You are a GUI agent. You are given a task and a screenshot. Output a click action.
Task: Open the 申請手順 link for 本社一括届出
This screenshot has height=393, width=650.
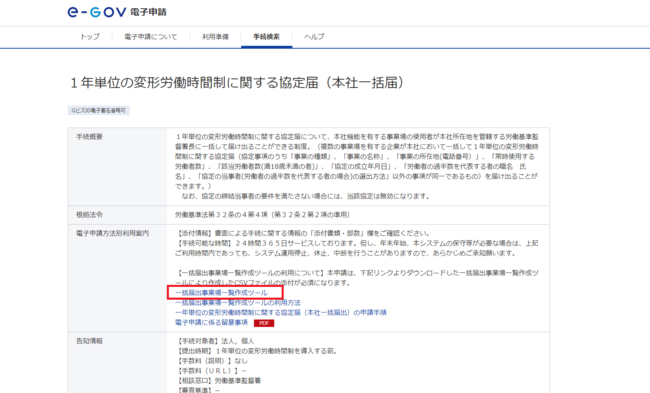tap(281, 313)
